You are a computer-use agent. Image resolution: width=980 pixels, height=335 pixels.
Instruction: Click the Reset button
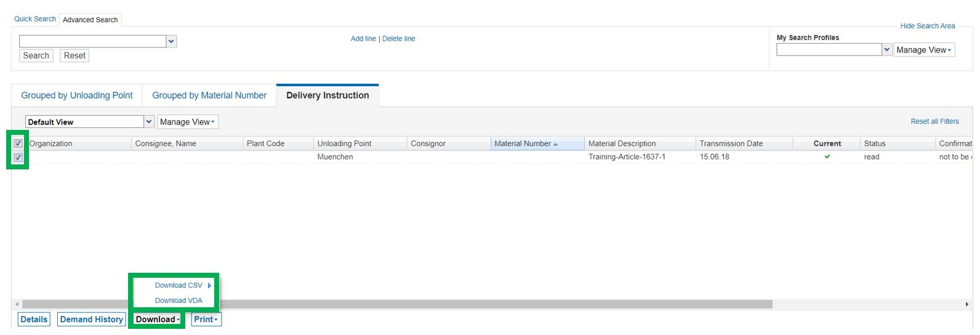tap(74, 55)
